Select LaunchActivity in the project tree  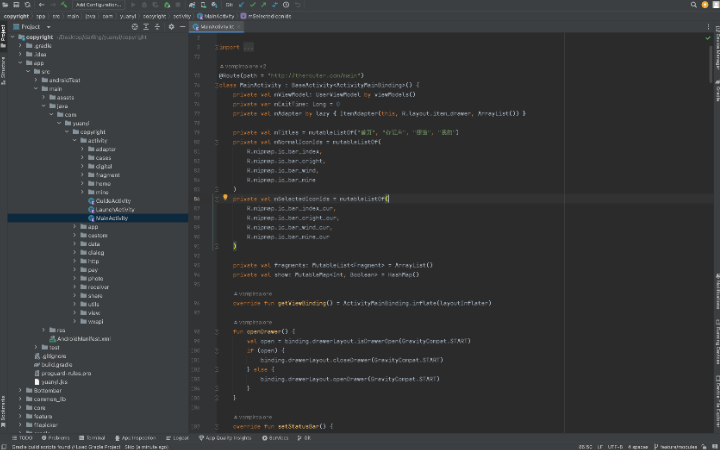(x=115, y=209)
